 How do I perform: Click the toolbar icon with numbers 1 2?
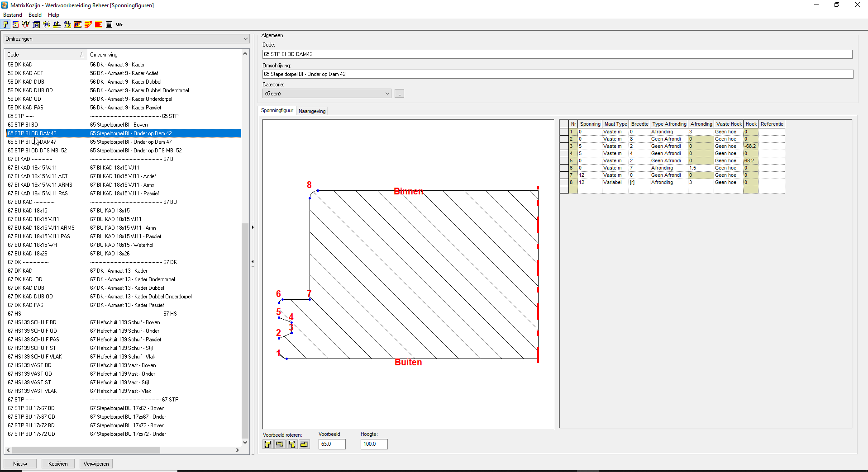coord(67,24)
